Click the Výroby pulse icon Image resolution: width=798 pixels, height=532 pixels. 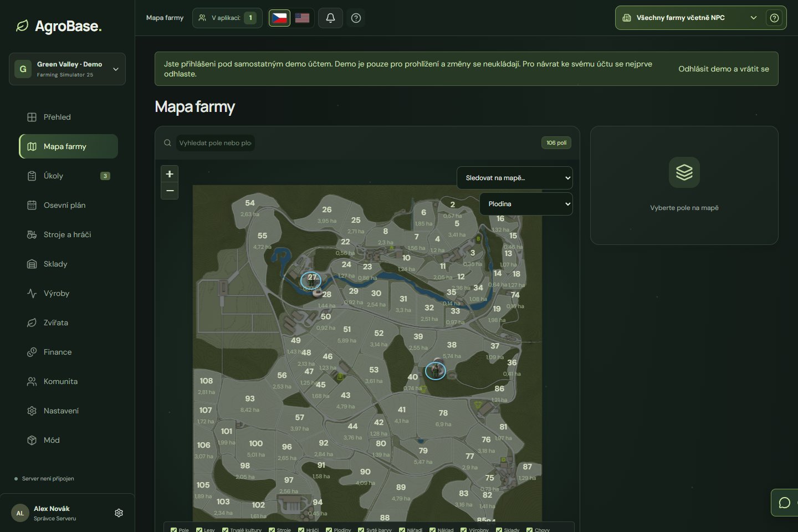(x=32, y=293)
